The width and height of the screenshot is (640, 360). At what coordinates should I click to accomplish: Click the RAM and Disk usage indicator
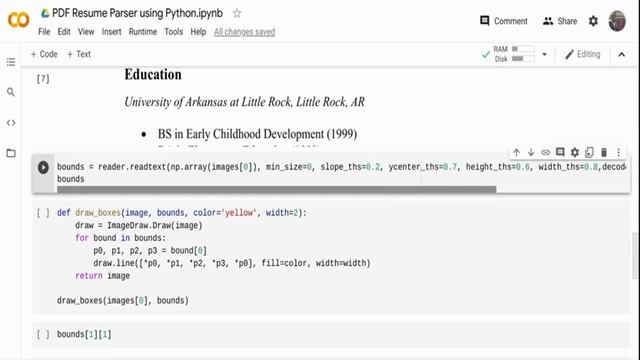(513, 54)
